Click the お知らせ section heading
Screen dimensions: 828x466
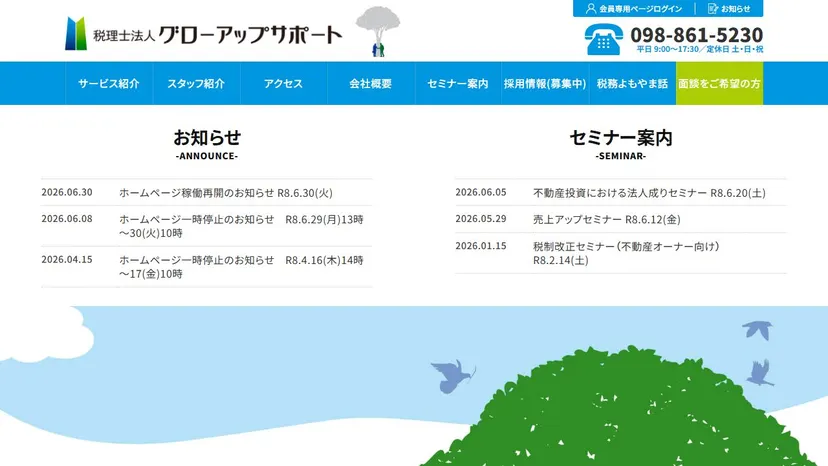(207, 137)
